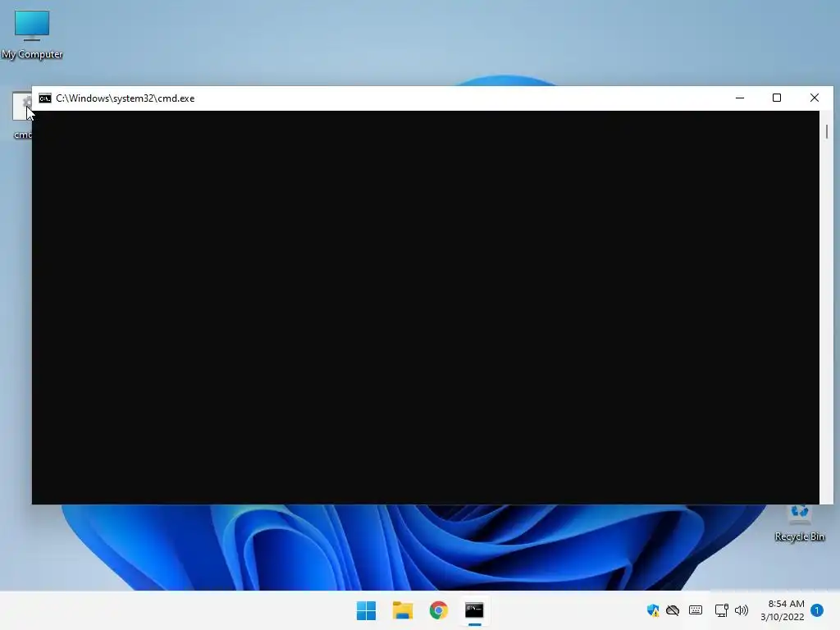Click inside the black console area

pyautogui.click(x=426, y=308)
